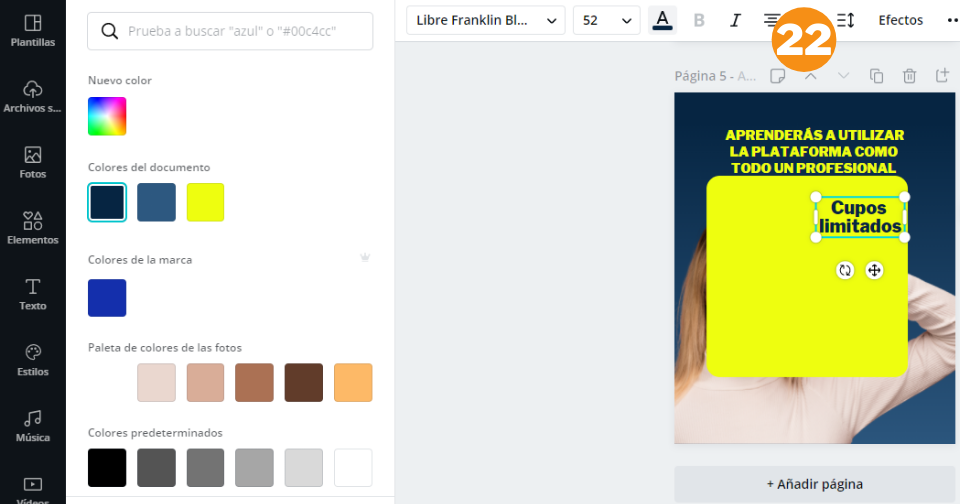Click the Añadir página button
The image size is (960, 504).
coord(815,484)
